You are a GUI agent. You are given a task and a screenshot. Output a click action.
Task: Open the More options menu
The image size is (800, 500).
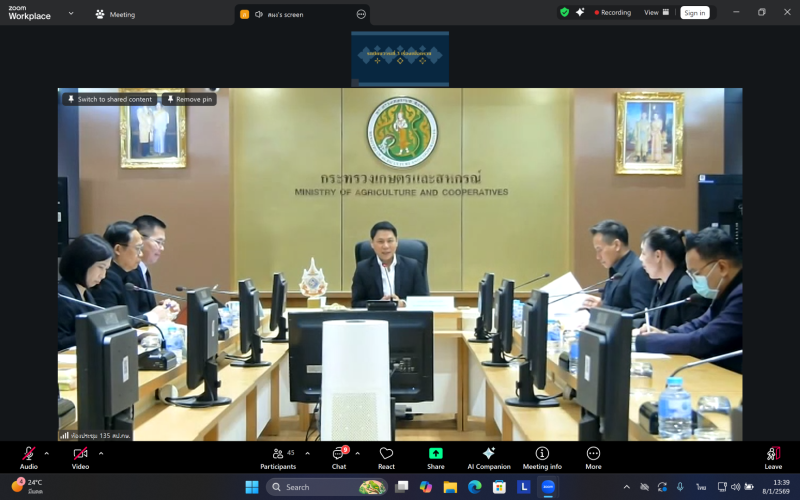coord(593,458)
